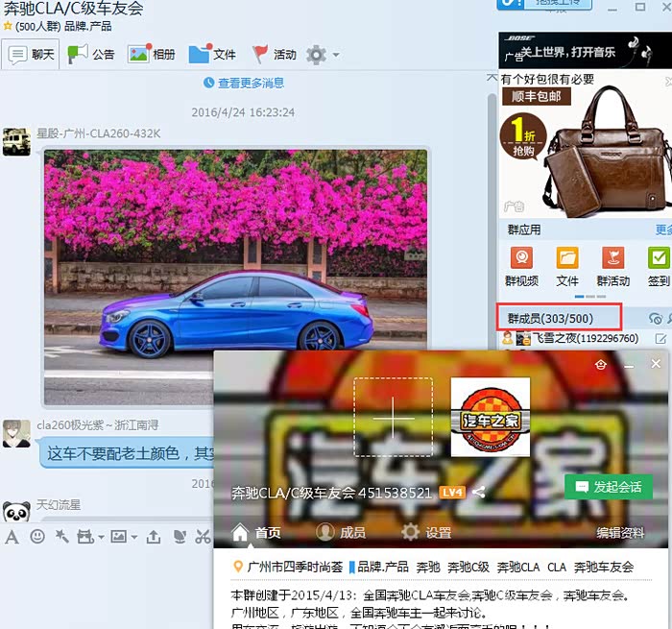Click the rose gift icon in toolbar
The image size is (672, 629).
tap(180, 537)
